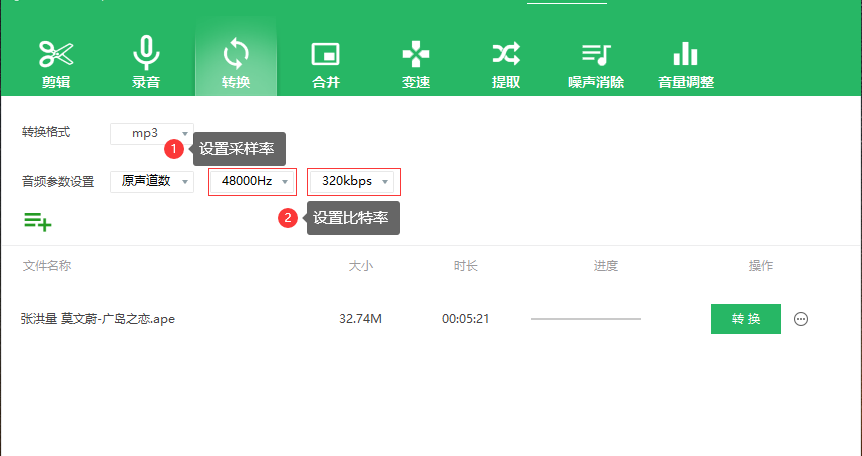
Task: Click the green 转换 button
Action: [745, 319]
